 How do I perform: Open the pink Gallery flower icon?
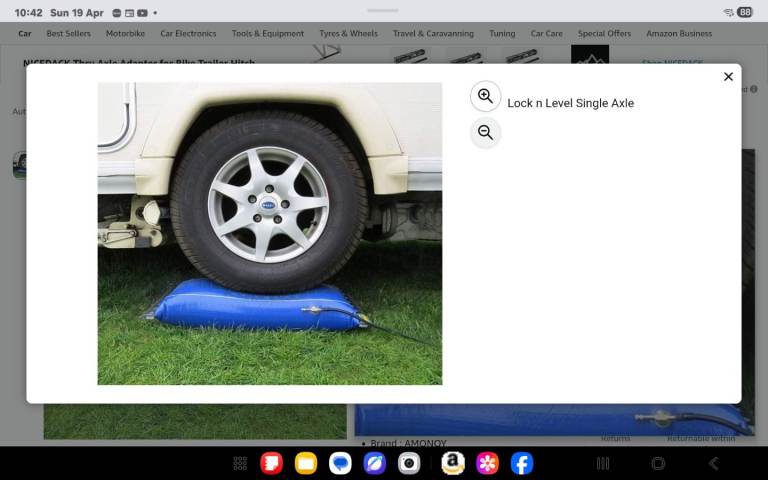[487, 463]
